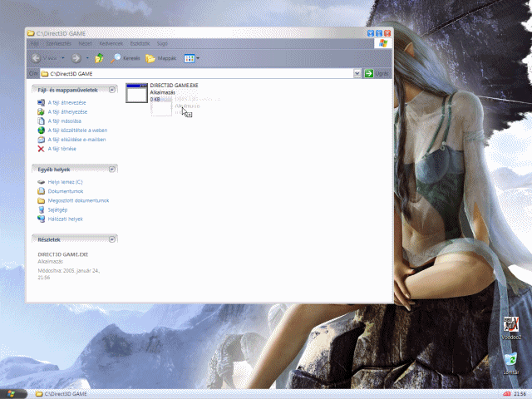Image resolution: width=532 pixels, height=399 pixels.
Task: Open the Fájl menu
Action: (35, 43)
